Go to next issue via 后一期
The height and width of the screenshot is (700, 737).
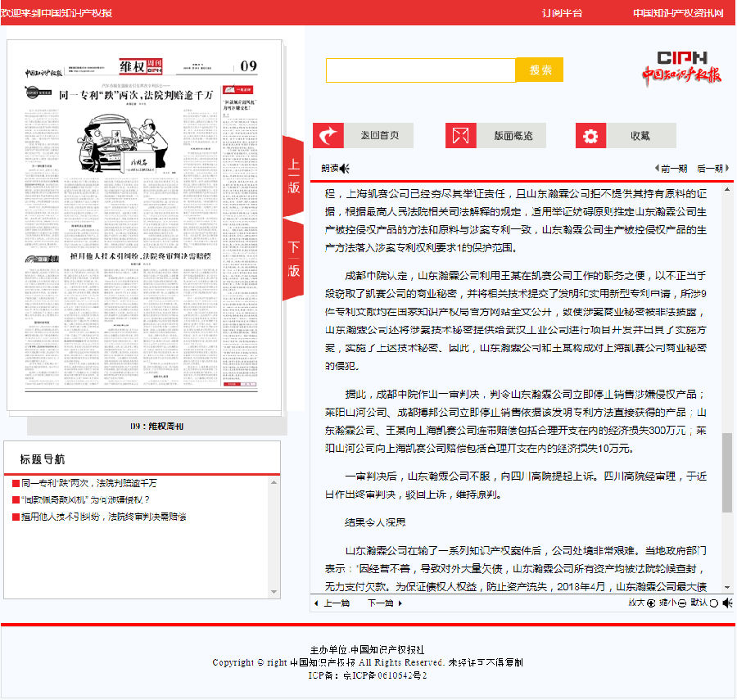click(709, 169)
